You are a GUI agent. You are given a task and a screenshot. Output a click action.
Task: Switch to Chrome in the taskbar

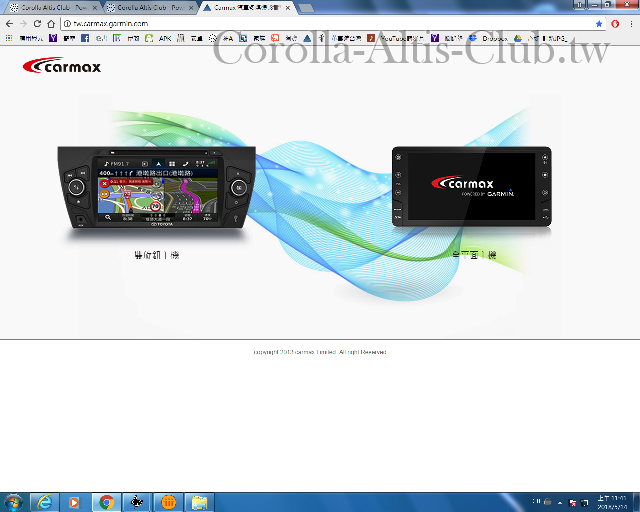[x=107, y=502]
